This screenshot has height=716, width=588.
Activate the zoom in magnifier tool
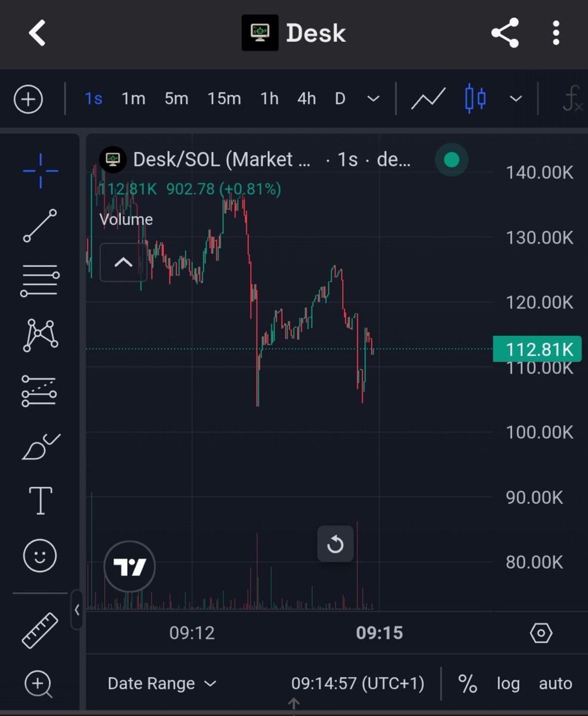click(x=39, y=684)
